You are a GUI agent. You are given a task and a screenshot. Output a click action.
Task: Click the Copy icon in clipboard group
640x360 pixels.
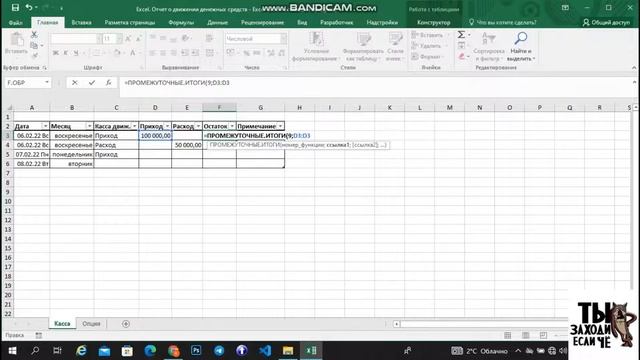point(34,45)
